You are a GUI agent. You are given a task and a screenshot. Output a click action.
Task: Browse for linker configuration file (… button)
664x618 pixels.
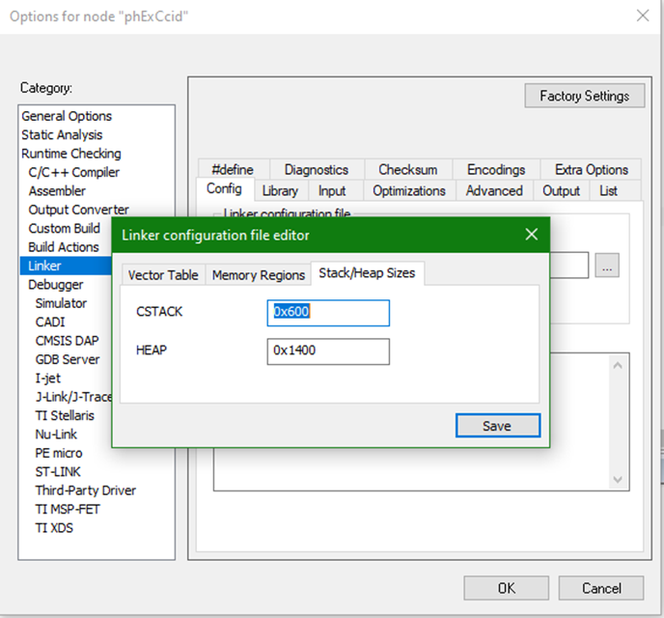pos(607,266)
